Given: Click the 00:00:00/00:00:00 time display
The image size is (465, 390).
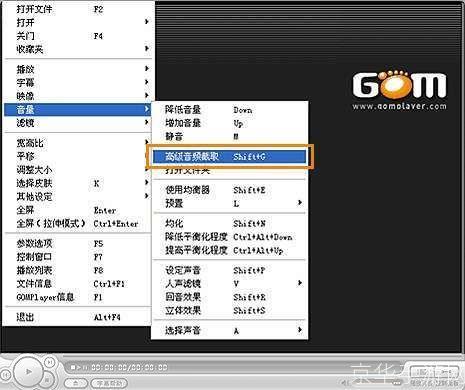Looking at the screenshot, I should [x=129, y=367].
